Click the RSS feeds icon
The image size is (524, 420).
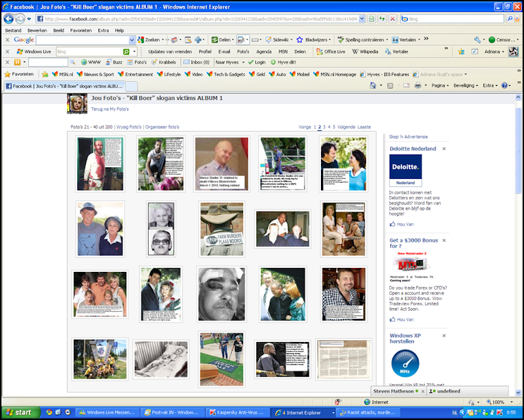(x=390, y=86)
